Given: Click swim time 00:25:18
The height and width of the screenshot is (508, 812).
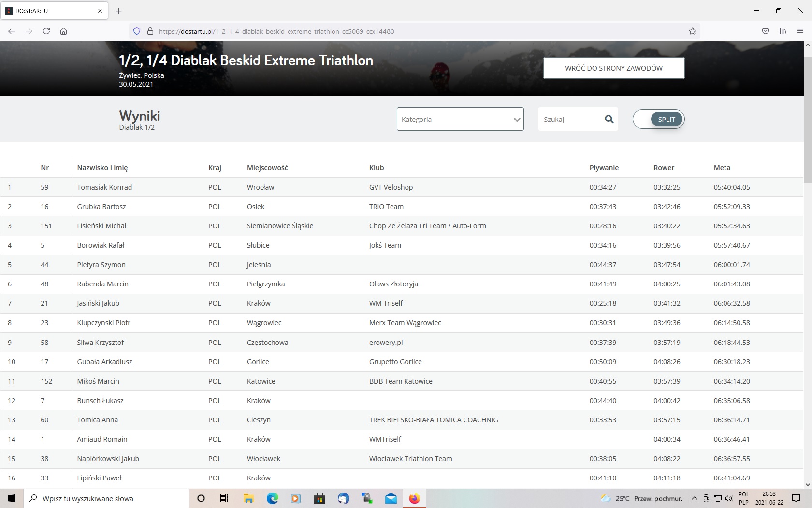Looking at the screenshot, I should pos(603,303).
